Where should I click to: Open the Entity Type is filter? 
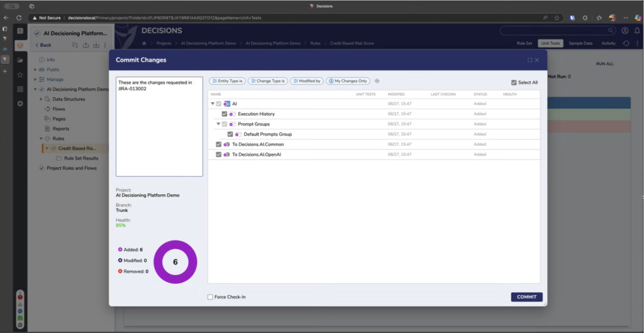click(227, 81)
